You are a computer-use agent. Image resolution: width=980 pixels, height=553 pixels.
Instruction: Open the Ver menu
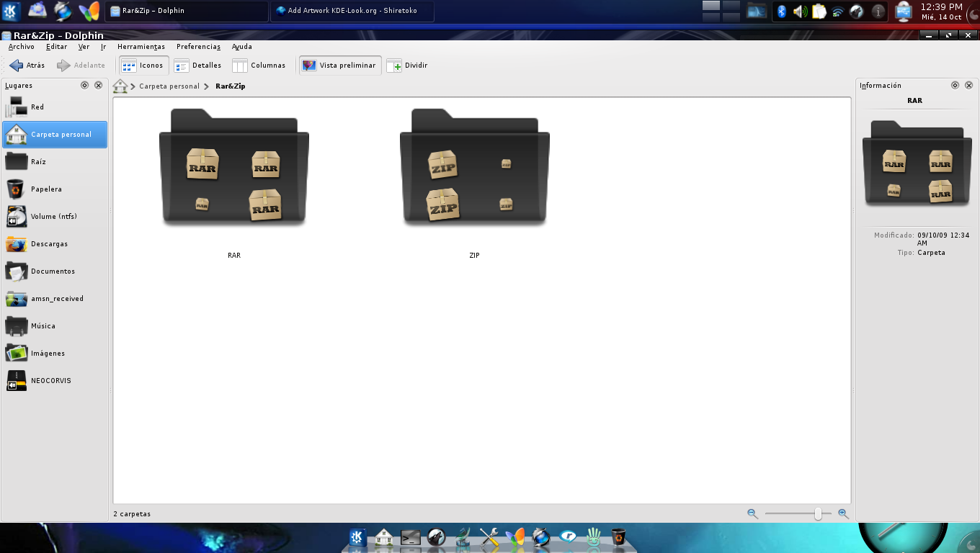pyautogui.click(x=84, y=47)
